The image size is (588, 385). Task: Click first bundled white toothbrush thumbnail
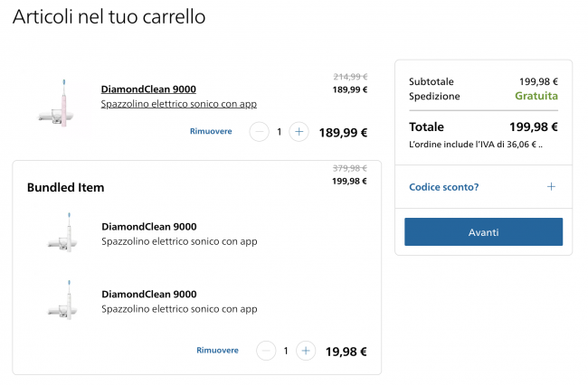(x=62, y=232)
